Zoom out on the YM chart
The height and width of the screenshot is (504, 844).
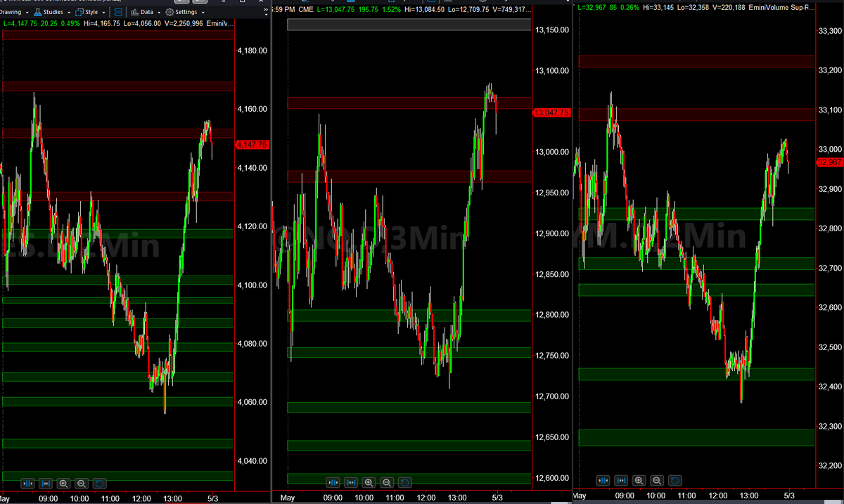[x=656, y=480]
